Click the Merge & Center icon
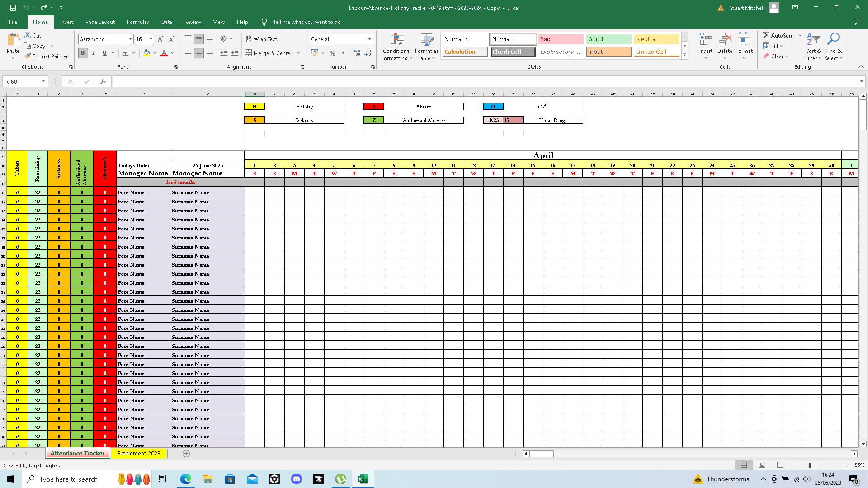Screen dimensions: 868x488 pos(270,53)
